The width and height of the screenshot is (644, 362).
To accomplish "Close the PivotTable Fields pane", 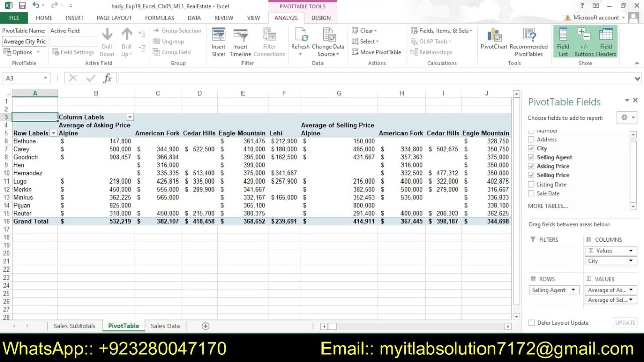I will pos(635,101).
